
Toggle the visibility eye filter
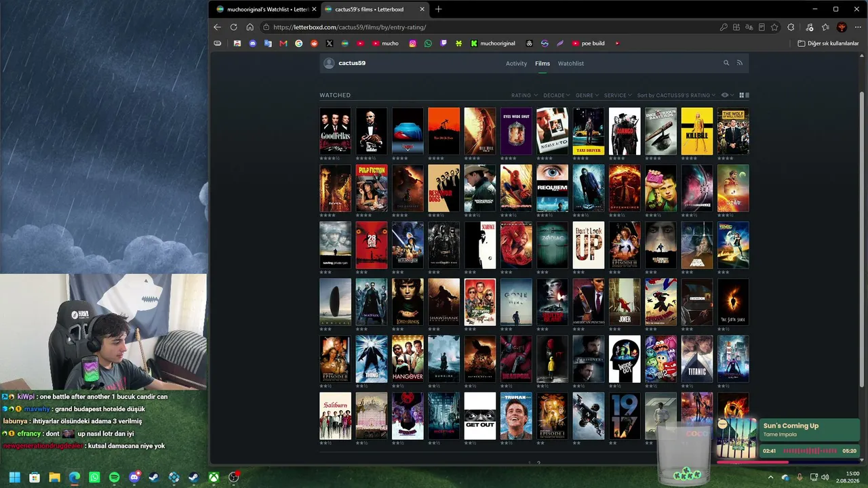point(728,96)
